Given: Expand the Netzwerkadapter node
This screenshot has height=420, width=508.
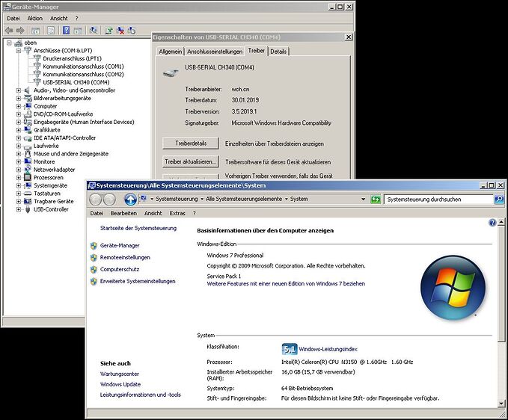Looking at the screenshot, I should pos(19,170).
